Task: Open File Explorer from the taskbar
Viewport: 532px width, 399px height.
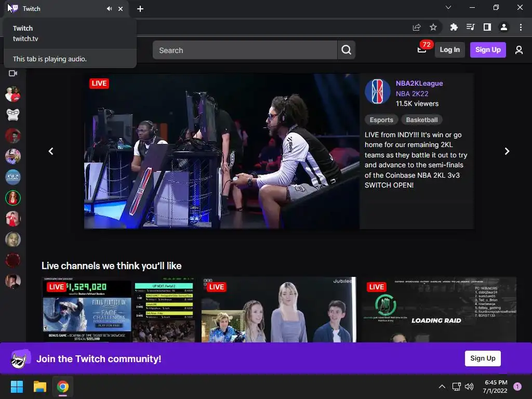Action: (x=39, y=387)
